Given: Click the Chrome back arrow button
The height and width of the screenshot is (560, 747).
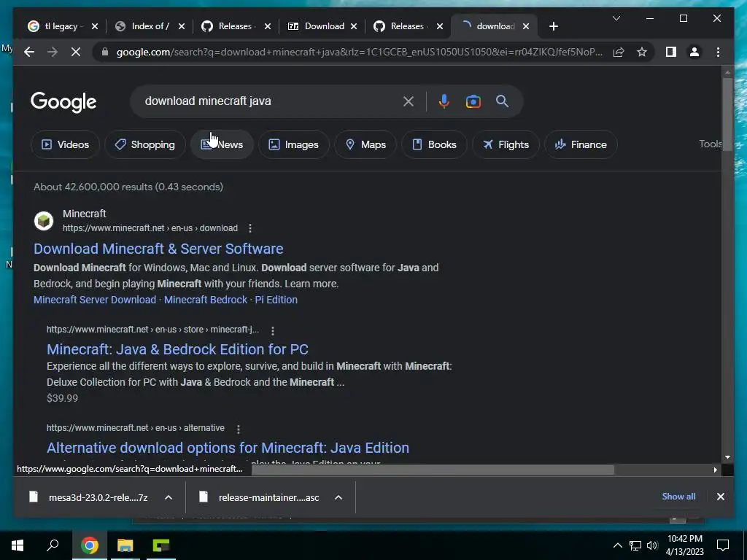Looking at the screenshot, I should pyautogui.click(x=29, y=52).
